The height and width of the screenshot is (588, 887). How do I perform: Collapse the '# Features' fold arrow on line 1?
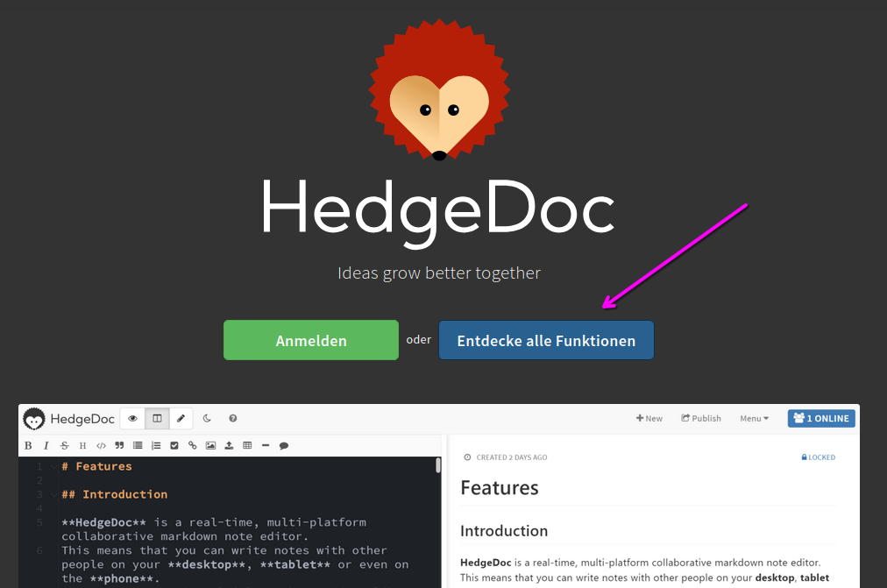[x=54, y=466]
